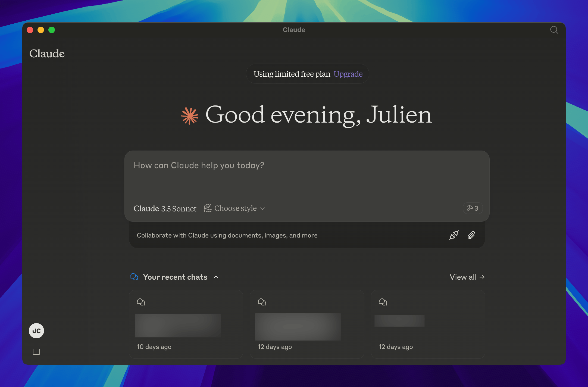Click the writing style pen icon
The height and width of the screenshot is (387, 588).
pyautogui.click(x=208, y=208)
